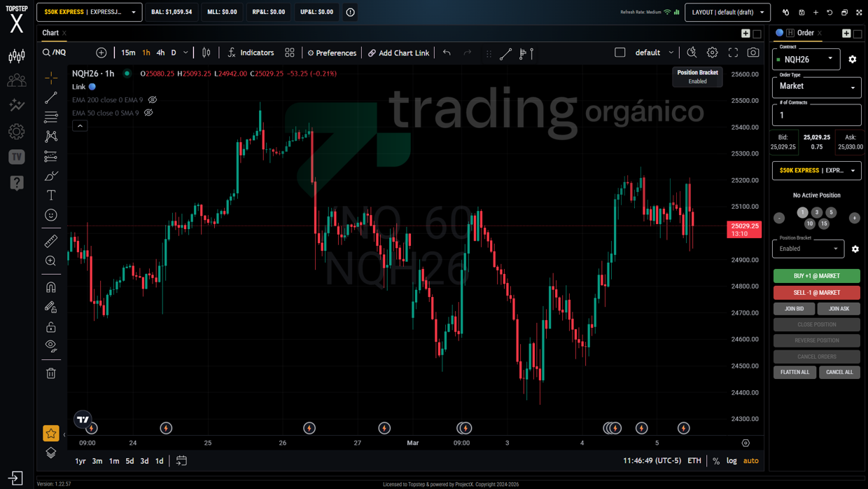Click SELL -1 @ MARKET
868x489 pixels.
[816, 293]
